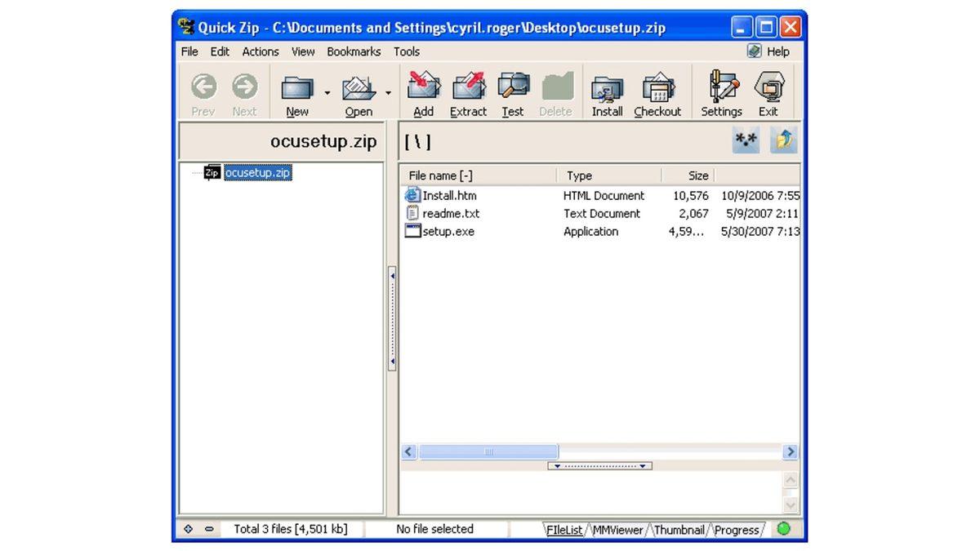Click the go up folder icon

point(782,140)
